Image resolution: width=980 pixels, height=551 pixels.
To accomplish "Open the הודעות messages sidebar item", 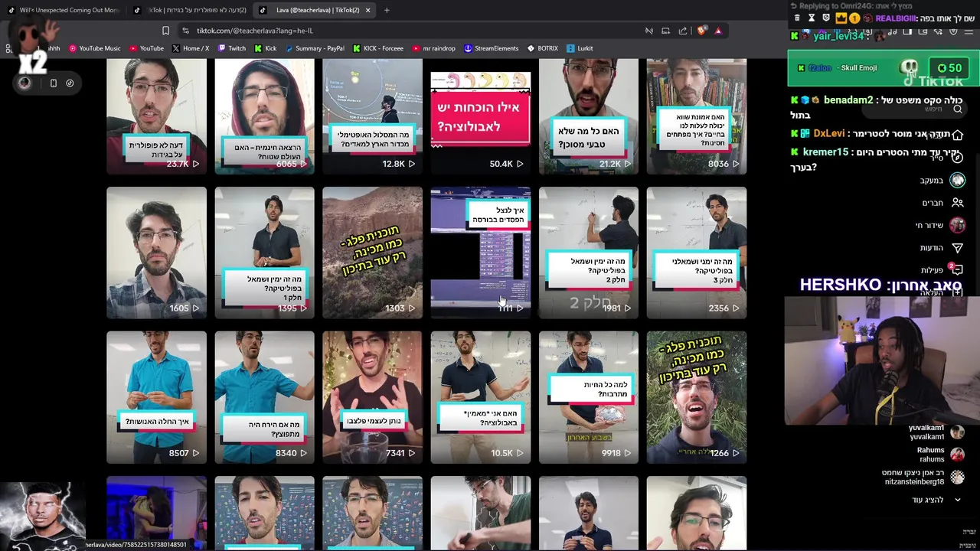I will [x=941, y=248].
